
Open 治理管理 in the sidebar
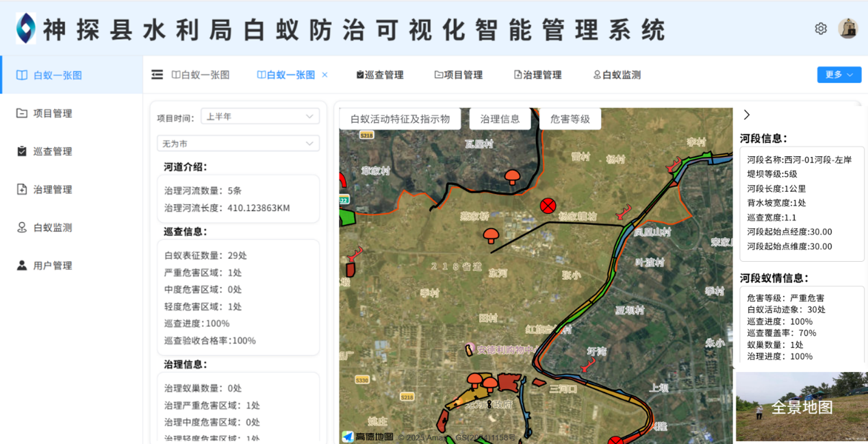pyautogui.click(x=71, y=190)
